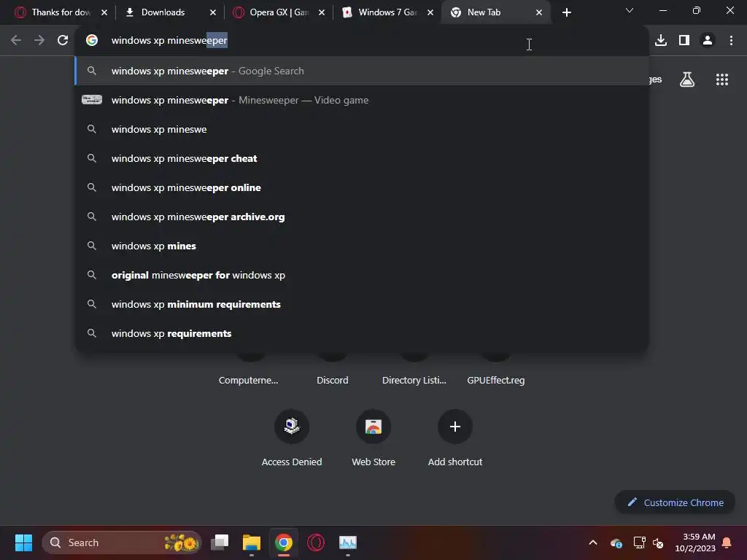Select 'original minesweeper for windows xp' suggestion
Screen dimensions: 747x560
click(362, 275)
